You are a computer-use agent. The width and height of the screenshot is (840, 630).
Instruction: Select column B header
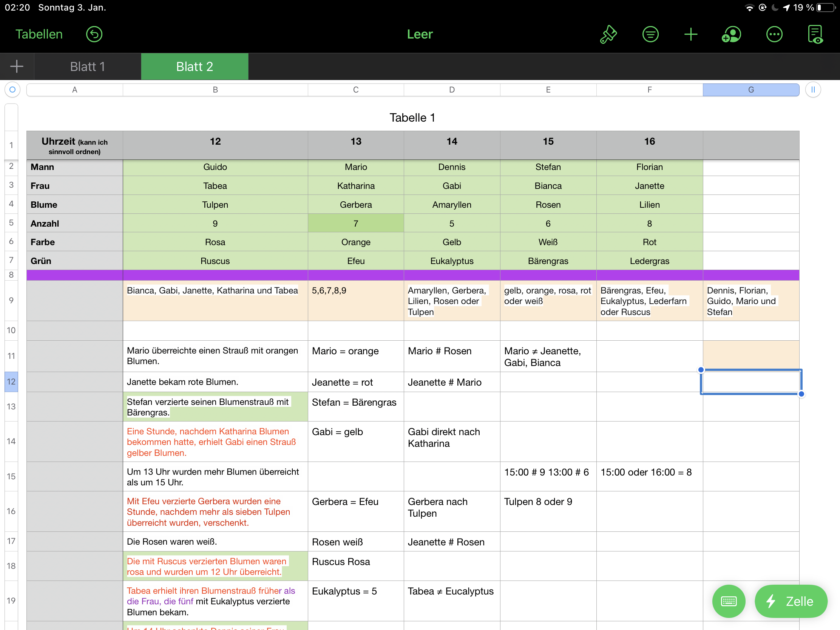click(x=215, y=90)
